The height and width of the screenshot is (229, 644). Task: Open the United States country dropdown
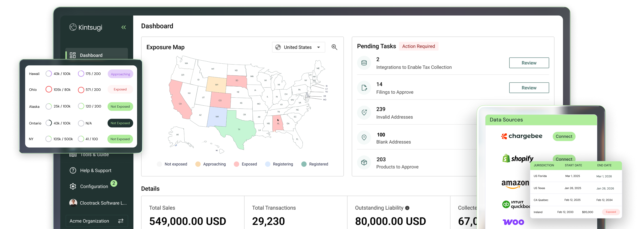[298, 47]
